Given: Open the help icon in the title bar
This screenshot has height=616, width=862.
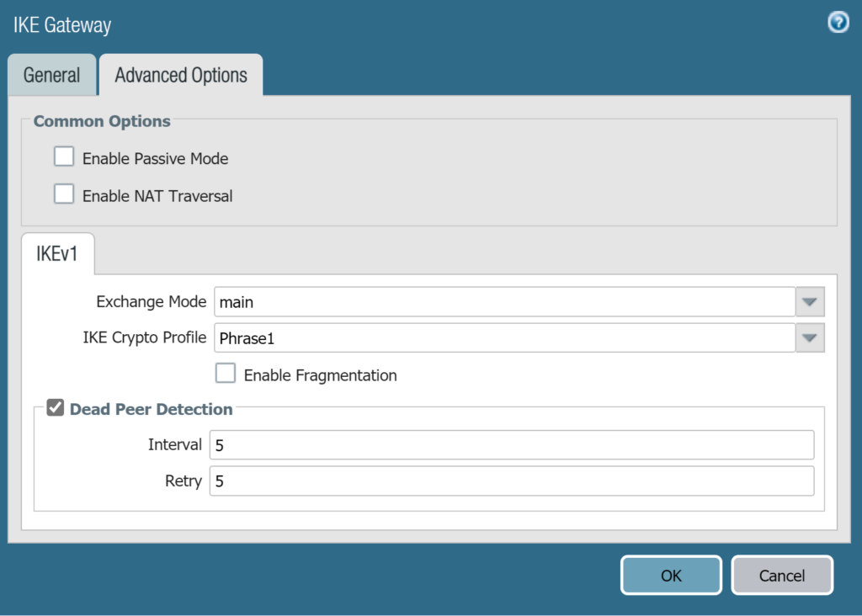Looking at the screenshot, I should click(x=838, y=23).
